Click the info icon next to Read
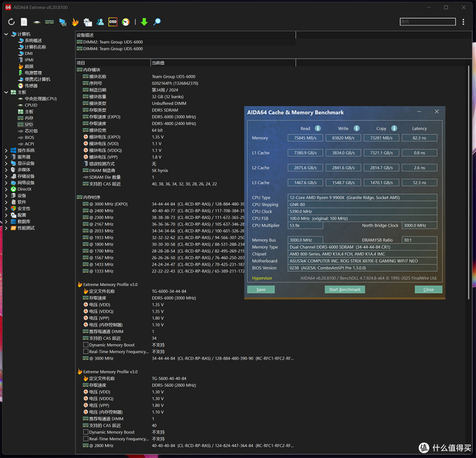 (318, 128)
